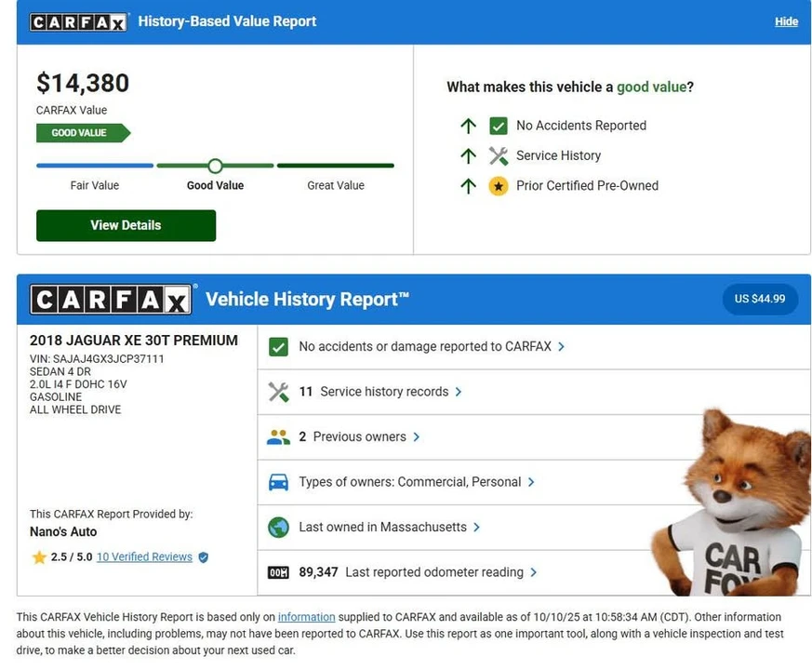Viewport: 812px width, 670px height.
Task: Click the tools icon beside Service history records
Action: [x=279, y=392]
